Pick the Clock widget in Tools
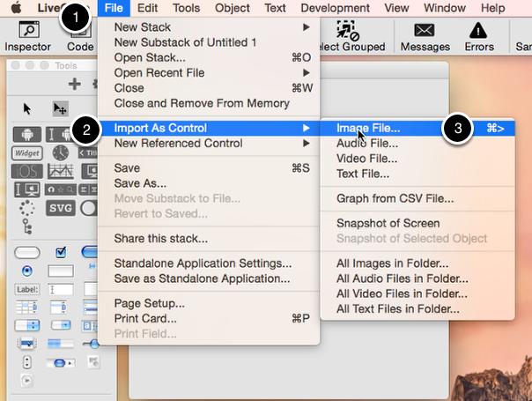 coord(61,152)
